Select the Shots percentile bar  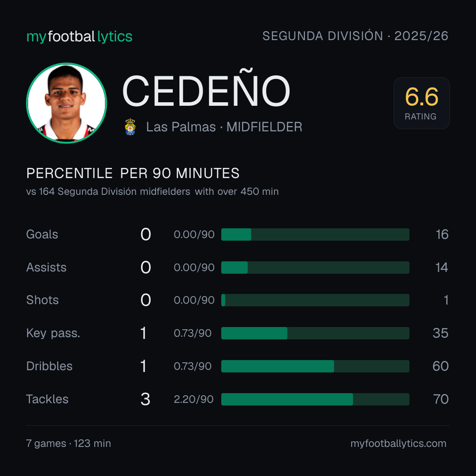tap(315, 300)
